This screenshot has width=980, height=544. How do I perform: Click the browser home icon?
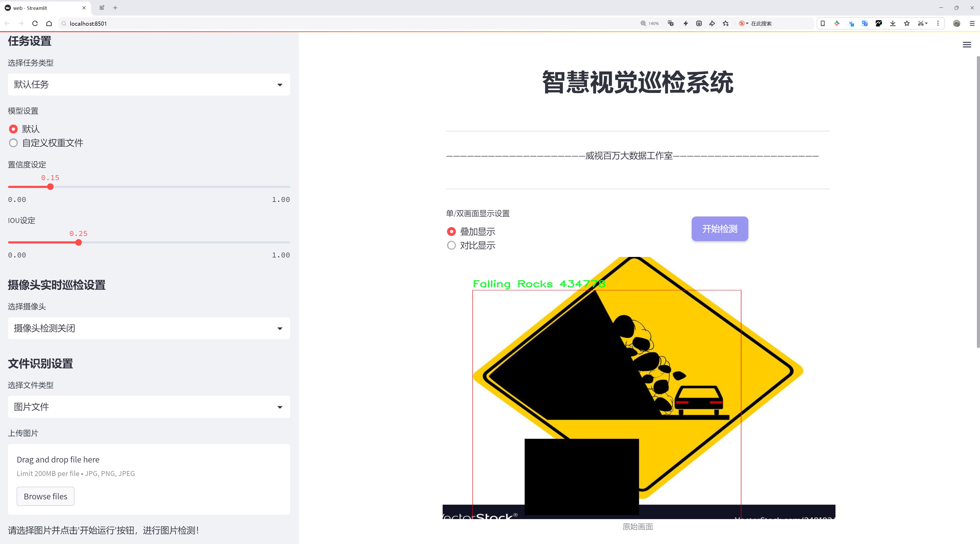tap(49, 24)
